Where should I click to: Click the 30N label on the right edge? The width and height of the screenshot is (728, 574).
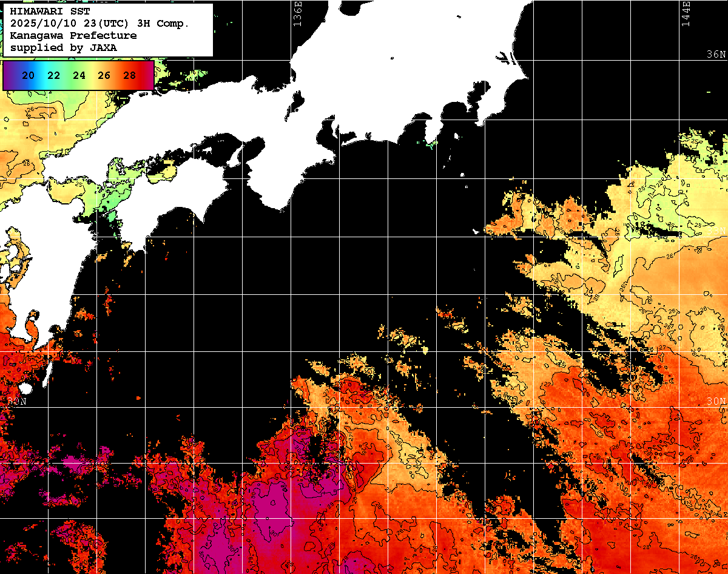(x=716, y=402)
